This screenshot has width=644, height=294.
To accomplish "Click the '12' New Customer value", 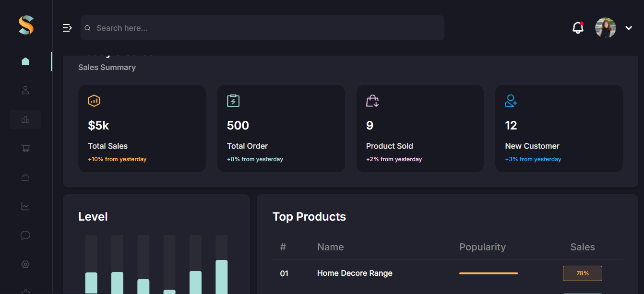I will [x=511, y=126].
